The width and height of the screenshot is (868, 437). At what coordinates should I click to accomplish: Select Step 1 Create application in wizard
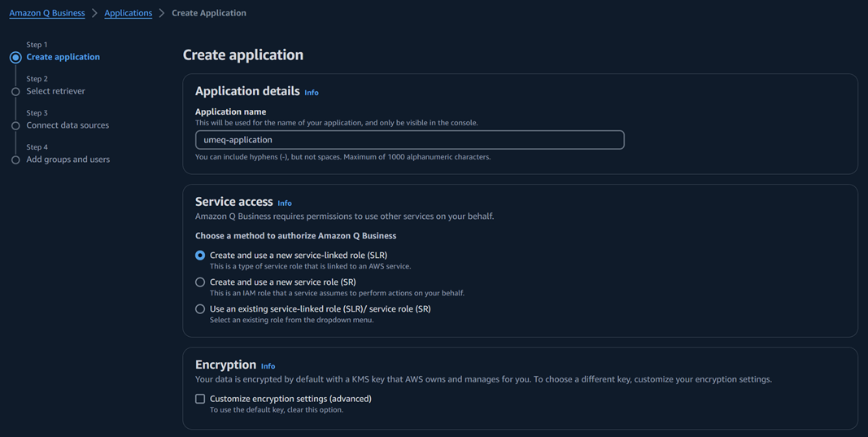(63, 57)
